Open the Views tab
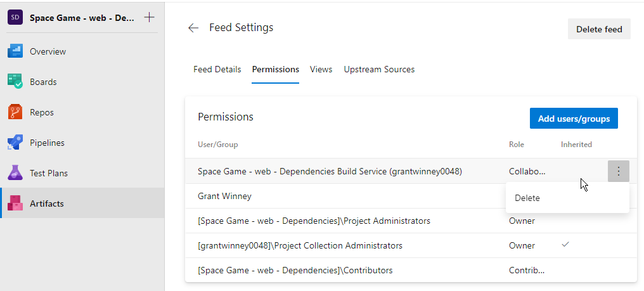Image resolution: width=644 pixels, height=291 pixels. point(321,69)
